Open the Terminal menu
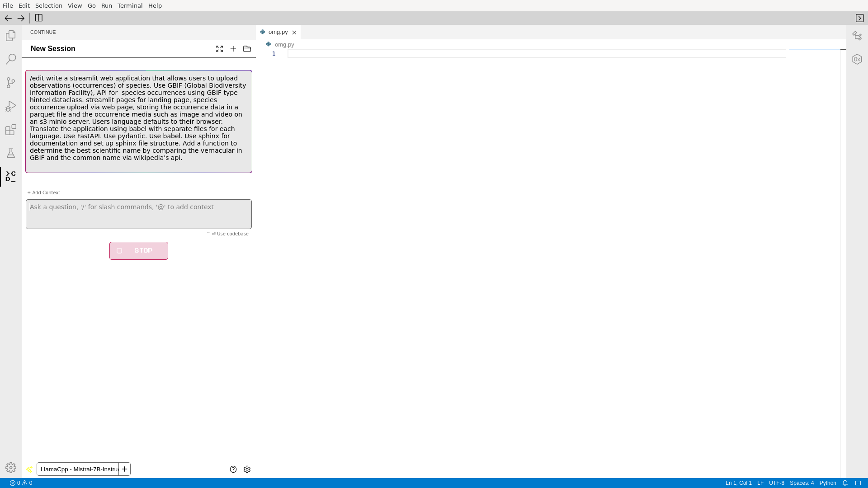This screenshot has height=488, width=868. click(130, 5)
